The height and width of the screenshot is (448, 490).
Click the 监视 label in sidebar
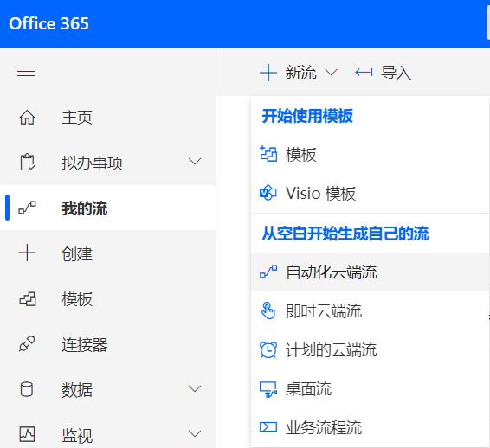coord(77,435)
